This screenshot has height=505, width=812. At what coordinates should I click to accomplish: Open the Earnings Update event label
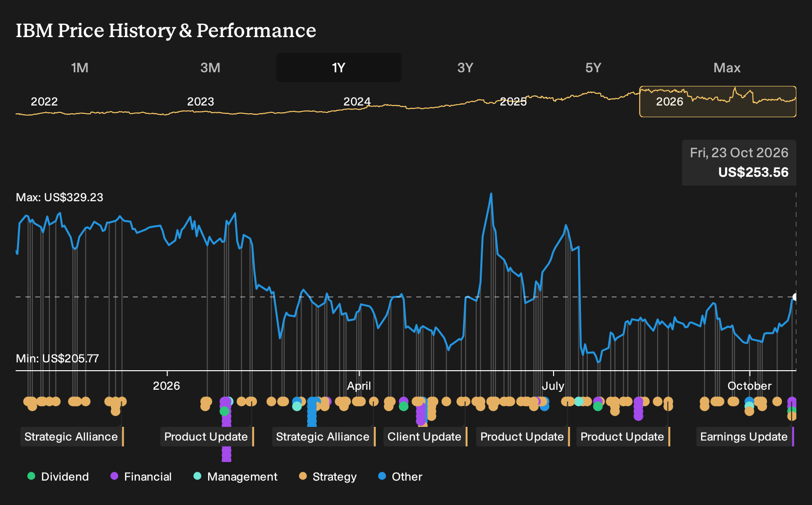745,437
